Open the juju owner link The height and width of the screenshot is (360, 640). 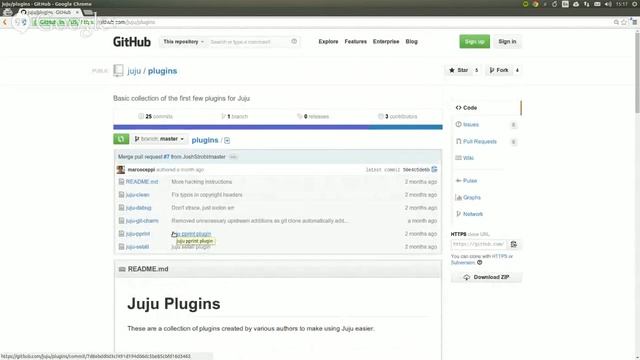[134, 71]
